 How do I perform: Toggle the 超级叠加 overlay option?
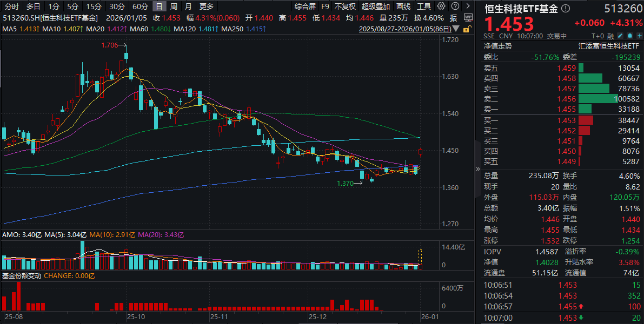(375, 6)
